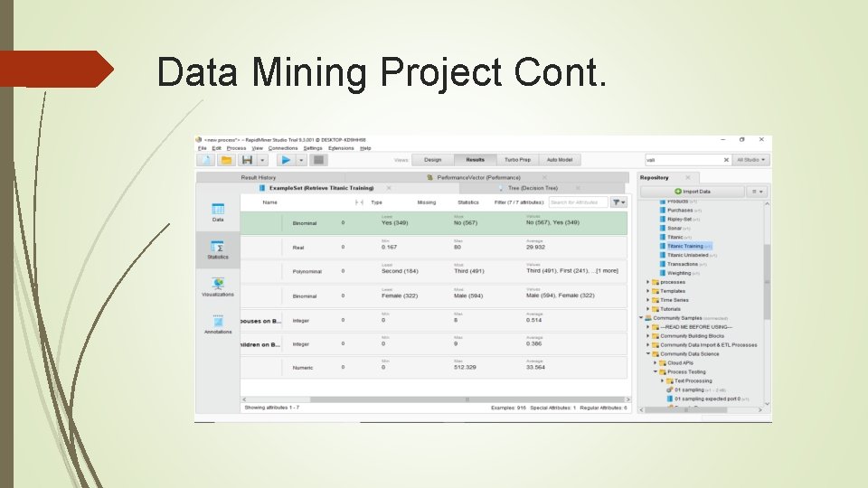This screenshot has height=488, width=868.
Task: Click the Repository horizontal scrollbar
Action: [686, 410]
